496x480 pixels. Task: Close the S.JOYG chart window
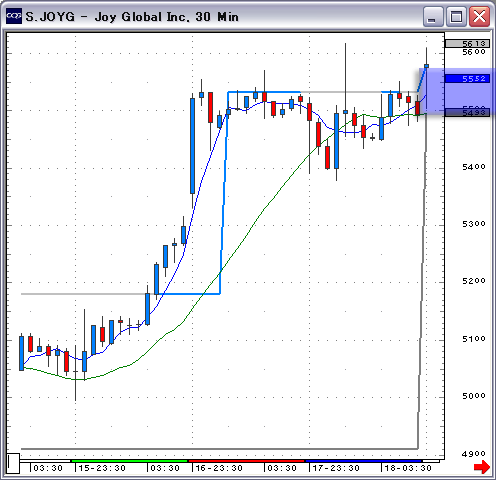coord(479,16)
